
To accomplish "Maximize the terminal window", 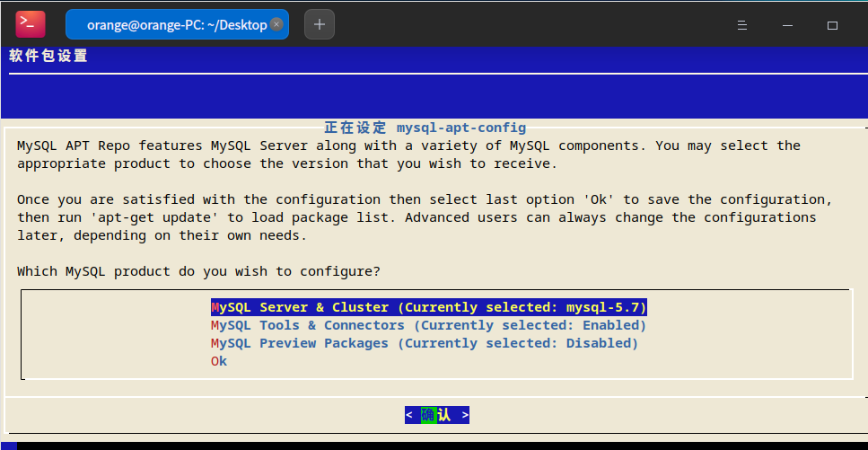I will coord(832,25).
